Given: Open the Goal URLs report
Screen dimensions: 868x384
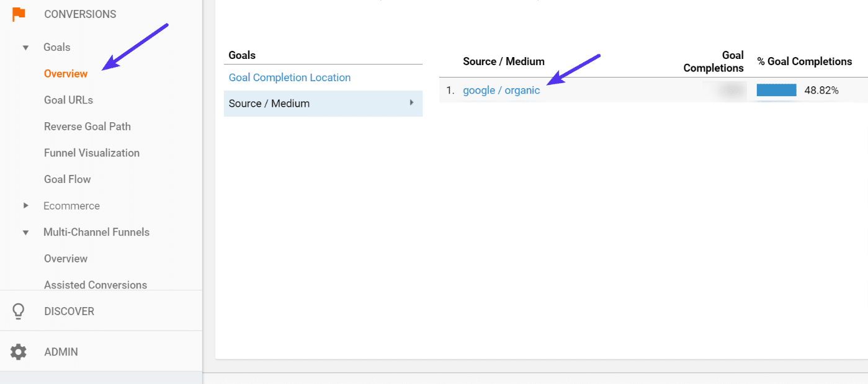Looking at the screenshot, I should tap(68, 100).
